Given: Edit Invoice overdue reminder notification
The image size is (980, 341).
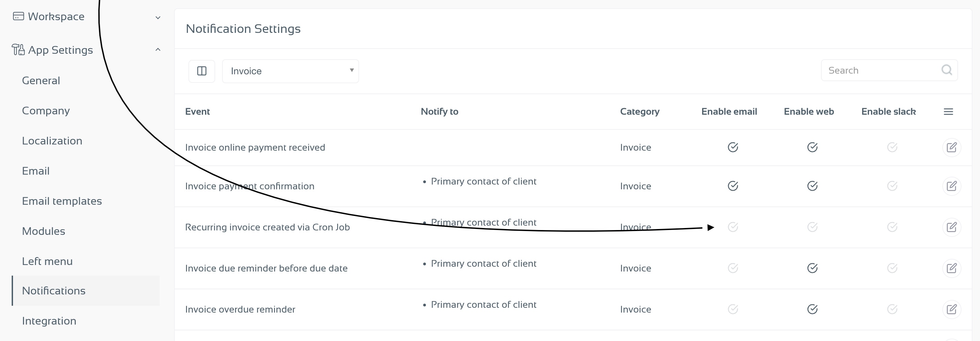Looking at the screenshot, I should 952,310.
